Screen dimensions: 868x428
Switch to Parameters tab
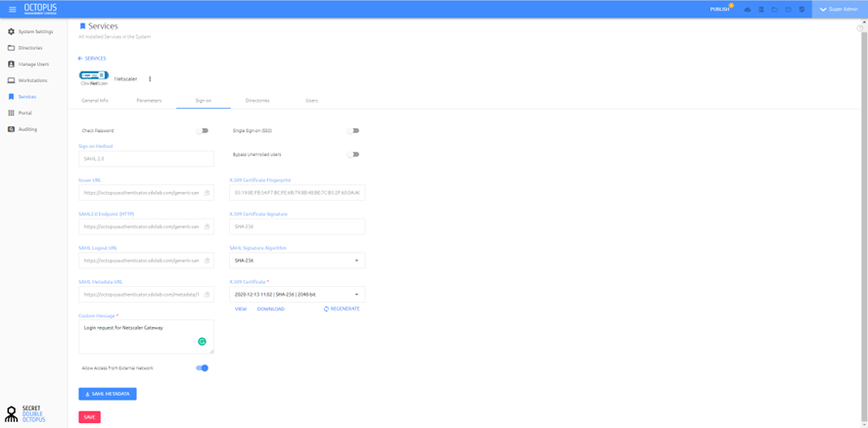[x=149, y=101]
